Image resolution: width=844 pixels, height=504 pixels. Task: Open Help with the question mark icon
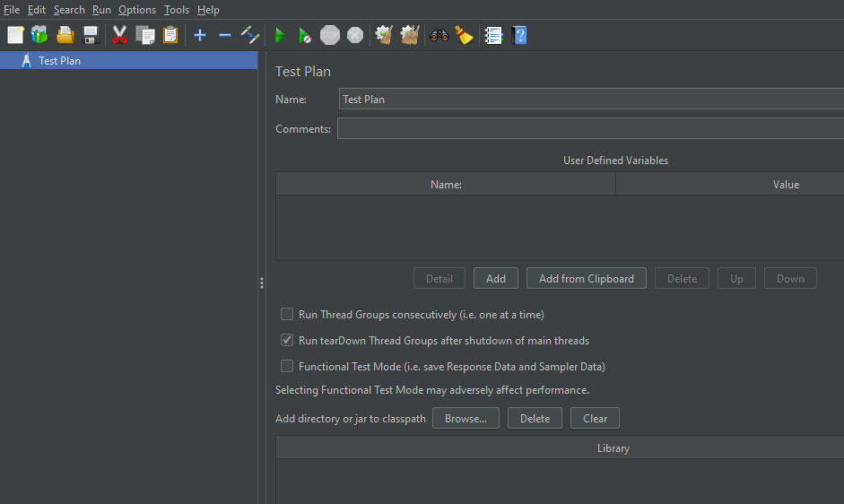click(519, 36)
